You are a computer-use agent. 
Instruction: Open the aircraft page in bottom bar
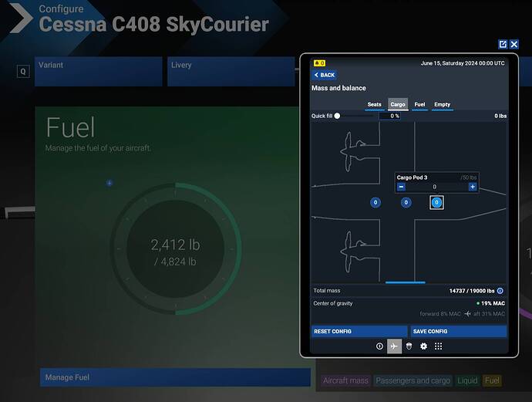(394, 346)
